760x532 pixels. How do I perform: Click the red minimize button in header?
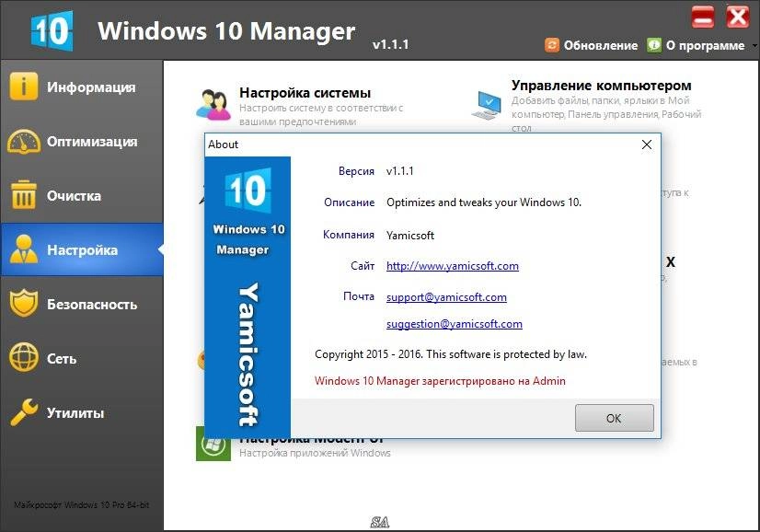point(702,17)
